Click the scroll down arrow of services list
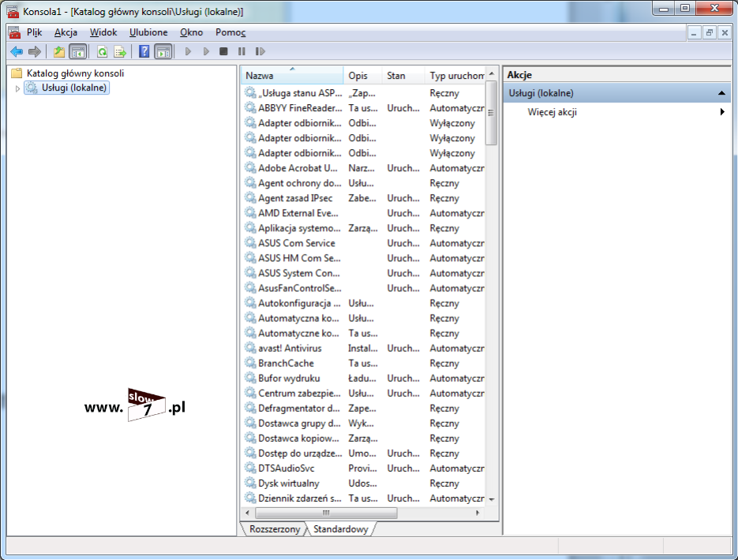The width and height of the screenshot is (738, 560). click(492, 499)
